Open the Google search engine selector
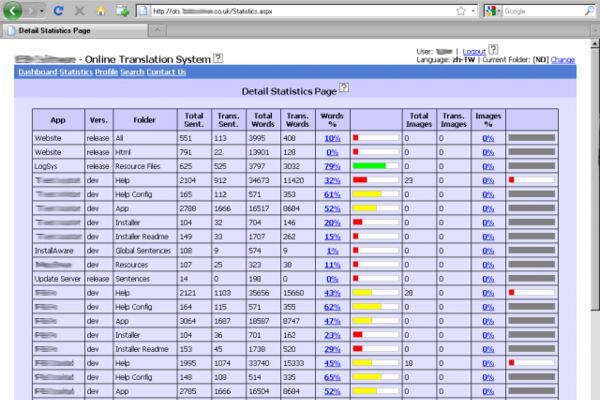Image resolution: width=600 pixels, height=400 pixels. pyautogui.click(x=493, y=11)
